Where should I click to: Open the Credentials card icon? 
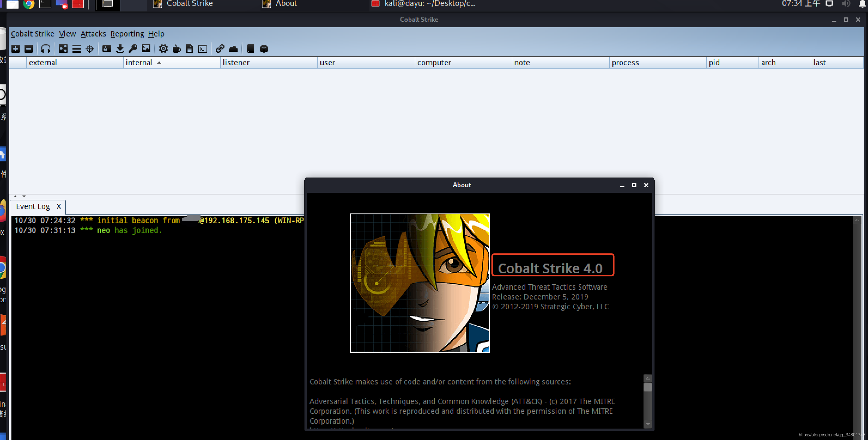pyautogui.click(x=107, y=49)
